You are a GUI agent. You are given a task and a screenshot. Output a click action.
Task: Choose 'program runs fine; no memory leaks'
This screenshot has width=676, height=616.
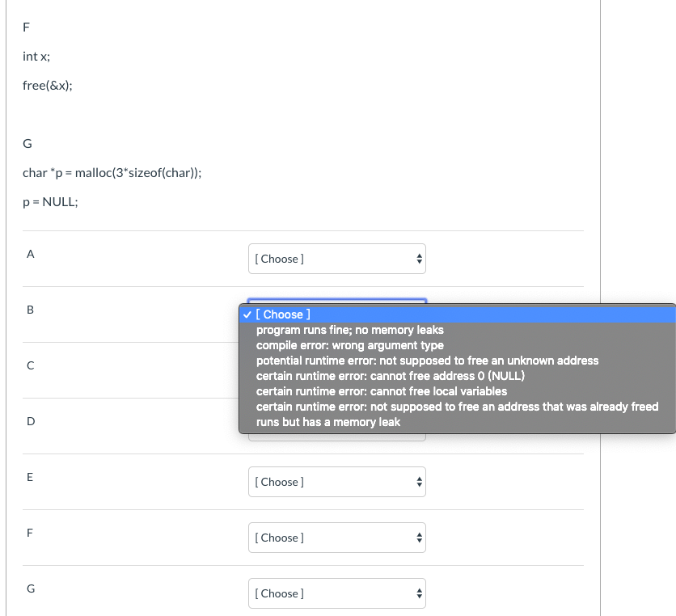pyautogui.click(x=458, y=330)
